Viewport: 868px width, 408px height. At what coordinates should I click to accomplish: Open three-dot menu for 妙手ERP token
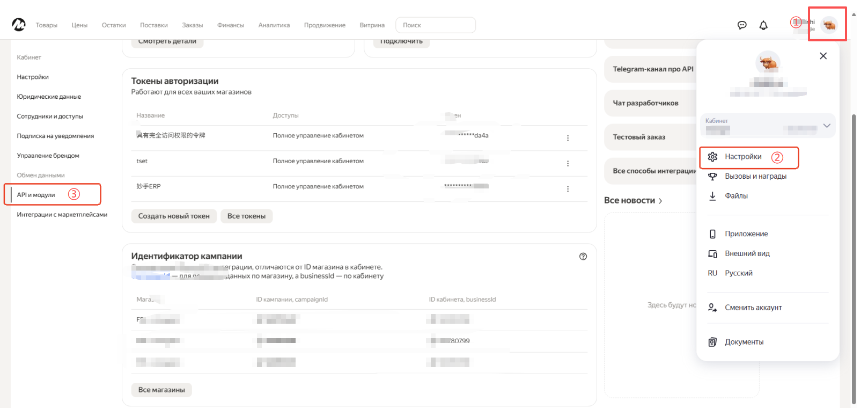(568, 189)
